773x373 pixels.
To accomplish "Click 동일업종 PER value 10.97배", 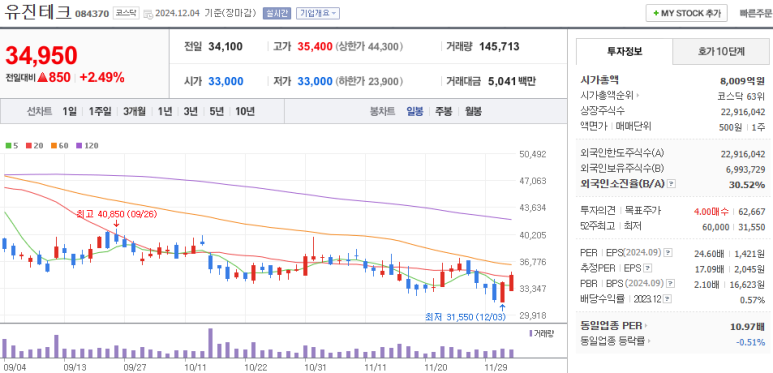I will (747, 326).
